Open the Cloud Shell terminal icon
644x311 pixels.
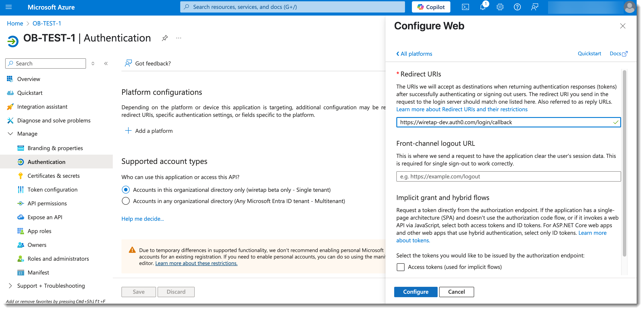coord(465,7)
